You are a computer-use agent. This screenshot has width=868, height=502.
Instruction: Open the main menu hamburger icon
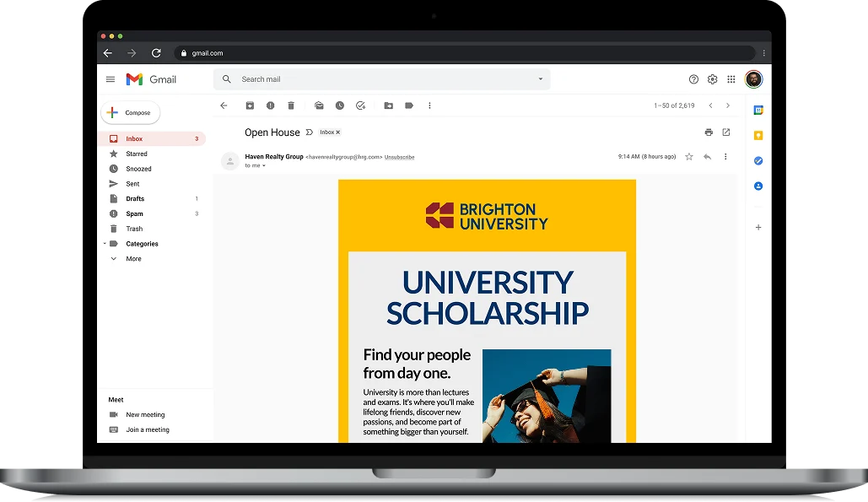(111, 79)
